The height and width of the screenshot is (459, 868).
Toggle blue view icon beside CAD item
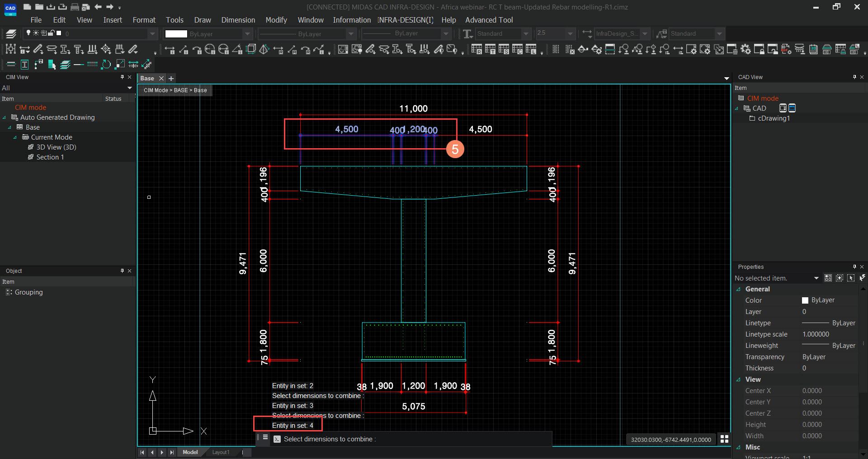[792, 108]
